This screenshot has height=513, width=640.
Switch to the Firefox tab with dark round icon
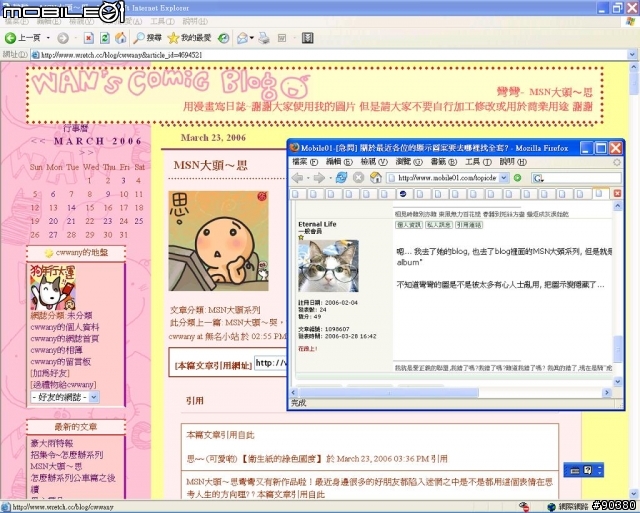[403, 194]
